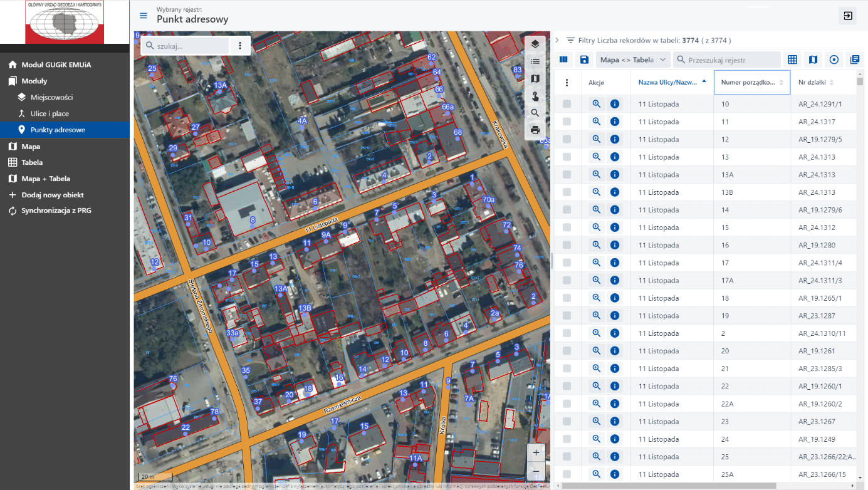Click the print map icon

pyautogui.click(x=535, y=130)
